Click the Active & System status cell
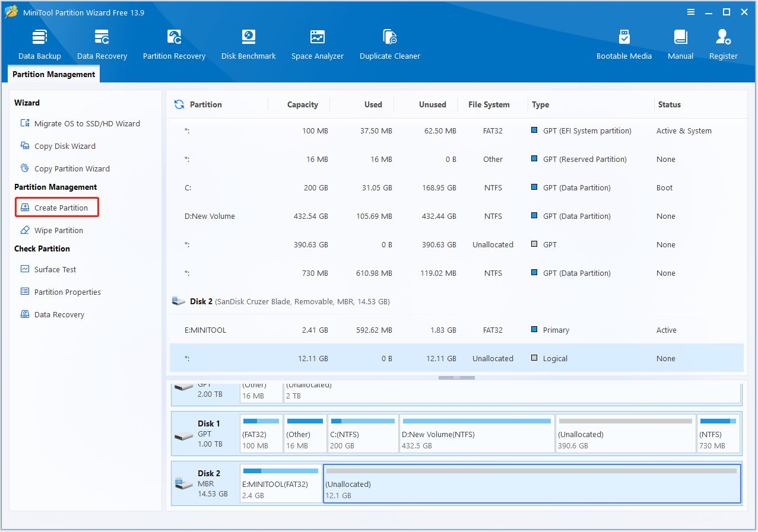Viewport: 758px width, 532px height. point(684,130)
